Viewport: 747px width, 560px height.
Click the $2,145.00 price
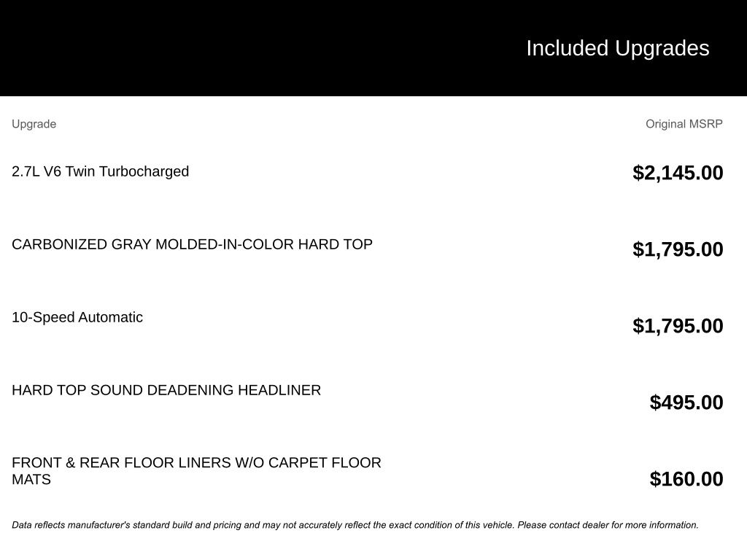(678, 173)
